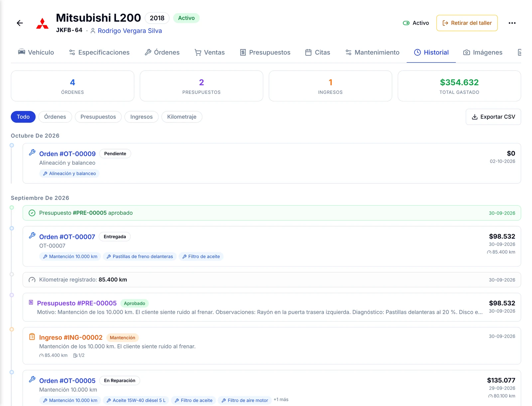
Task: Open approved Presupuesto #PRE-00005 notification row
Action: point(272,213)
